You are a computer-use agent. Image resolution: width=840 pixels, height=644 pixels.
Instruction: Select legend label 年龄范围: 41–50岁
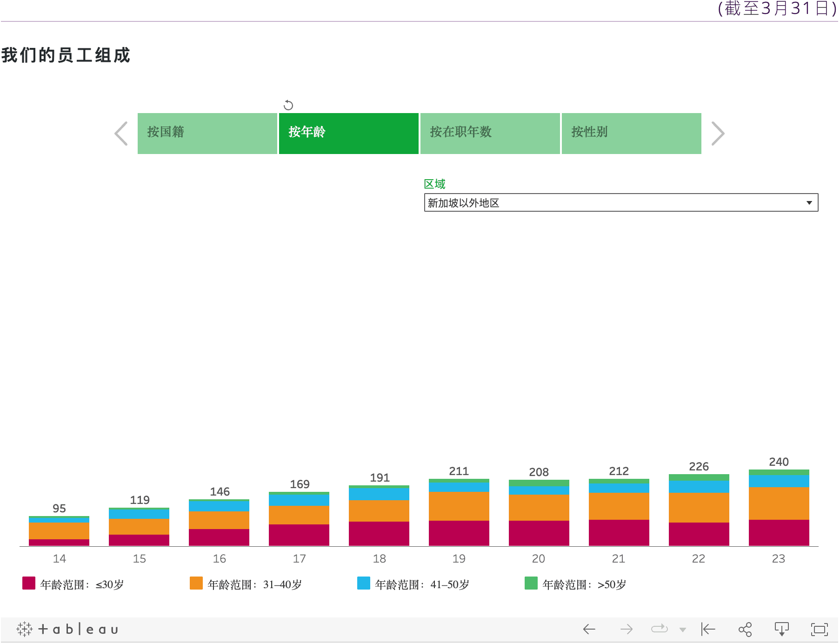422,584
